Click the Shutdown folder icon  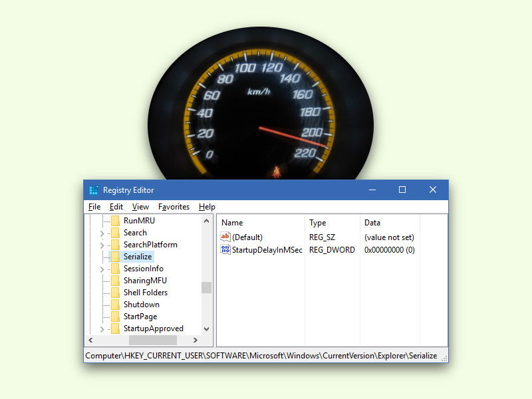[x=115, y=305]
